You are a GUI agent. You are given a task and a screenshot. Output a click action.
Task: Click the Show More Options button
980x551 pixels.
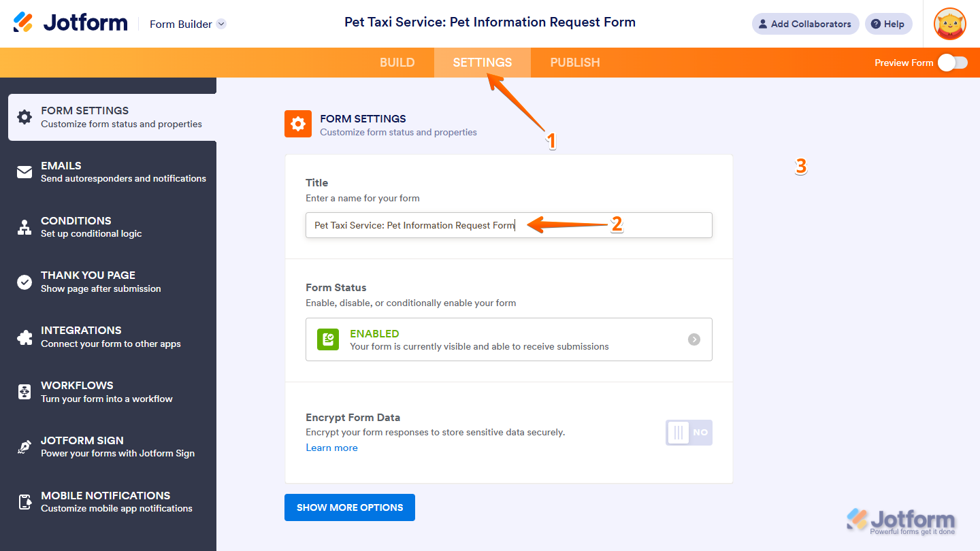click(350, 507)
